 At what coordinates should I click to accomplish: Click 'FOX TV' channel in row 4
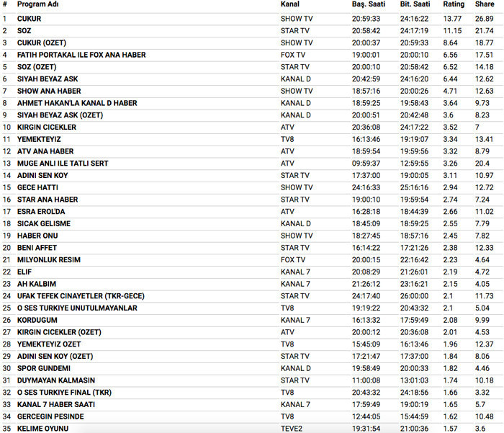293,55
